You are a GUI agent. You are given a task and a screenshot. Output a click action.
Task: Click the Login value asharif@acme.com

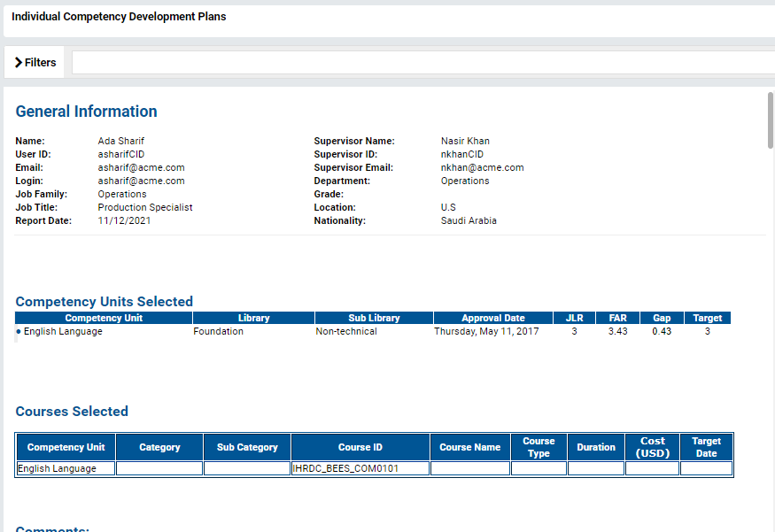pyautogui.click(x=142, y=181)
